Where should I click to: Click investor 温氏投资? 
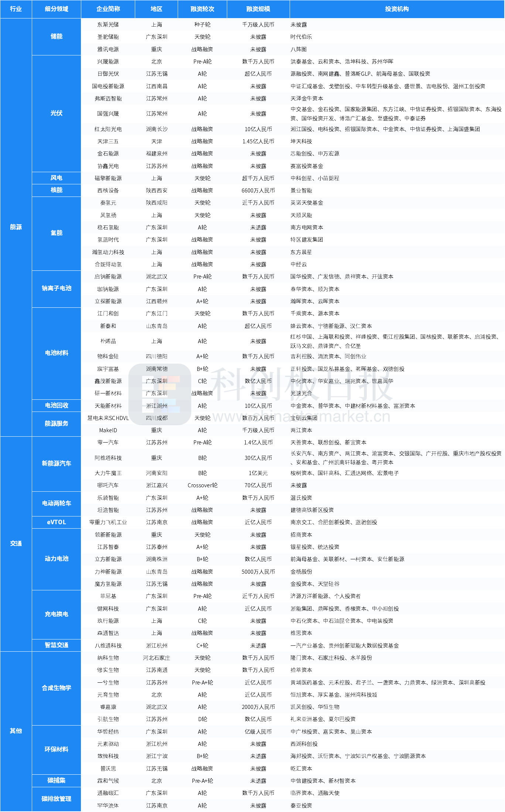(x=301, y=498)
